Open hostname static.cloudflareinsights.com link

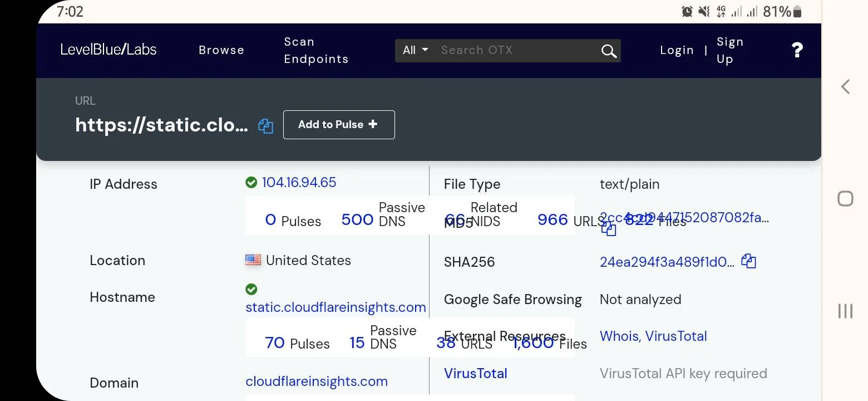click(x=336, y=307)
